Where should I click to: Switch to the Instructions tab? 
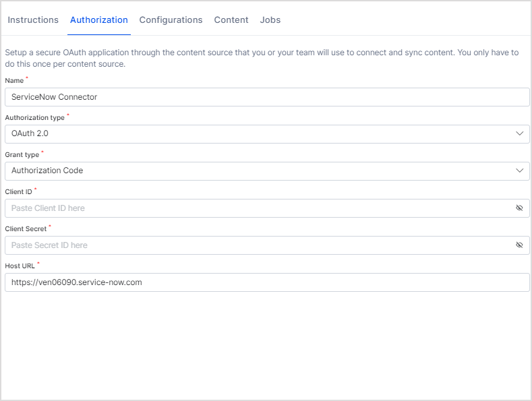pos(33,20)
